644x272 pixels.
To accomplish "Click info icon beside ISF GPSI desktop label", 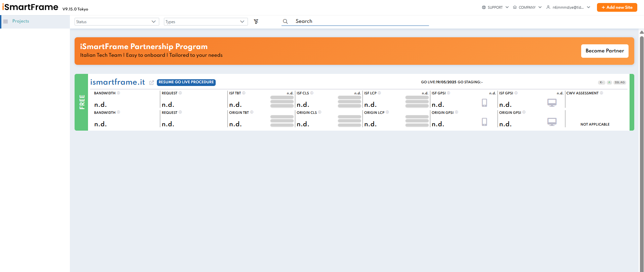I will (x=516, y=93).
